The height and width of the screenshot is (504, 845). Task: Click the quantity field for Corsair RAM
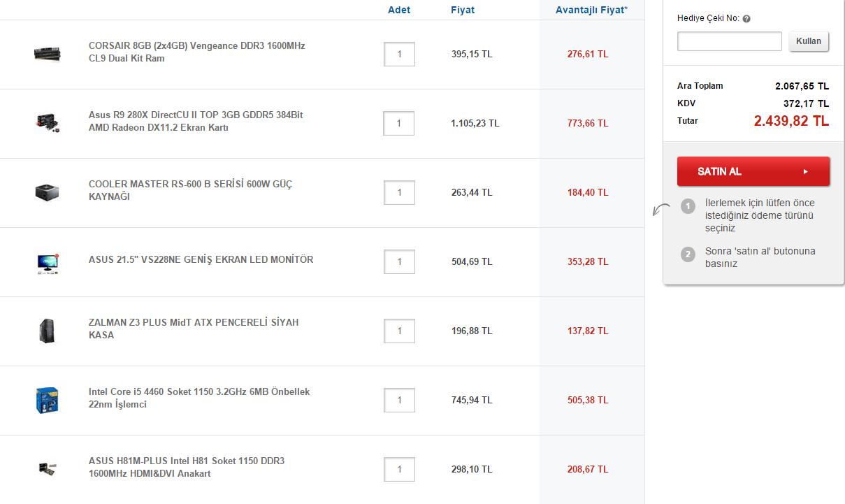pyautogui.click(x=399, y=54)
